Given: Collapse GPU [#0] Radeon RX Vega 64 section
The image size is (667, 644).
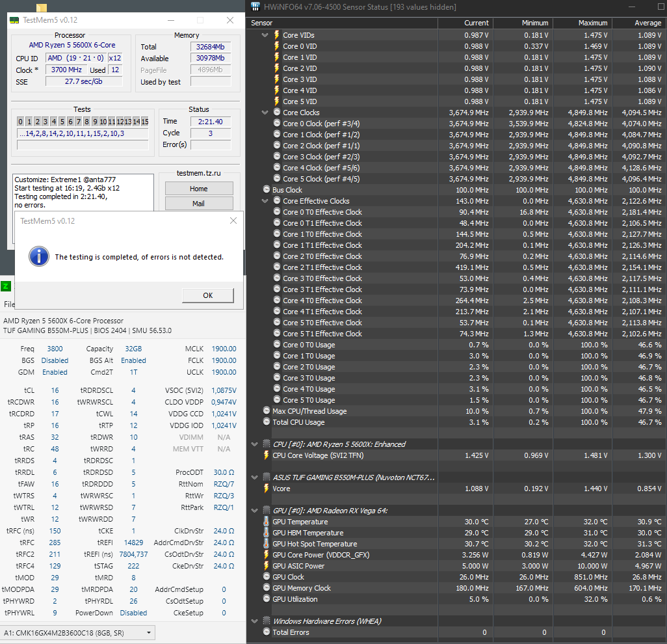Looking at the screenshot, I should (x=255, y=511).
